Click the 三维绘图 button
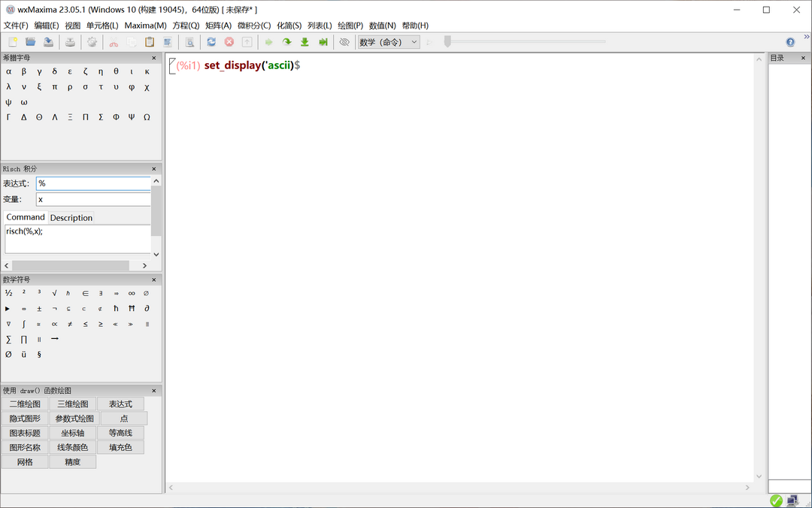 pos(73,404)
